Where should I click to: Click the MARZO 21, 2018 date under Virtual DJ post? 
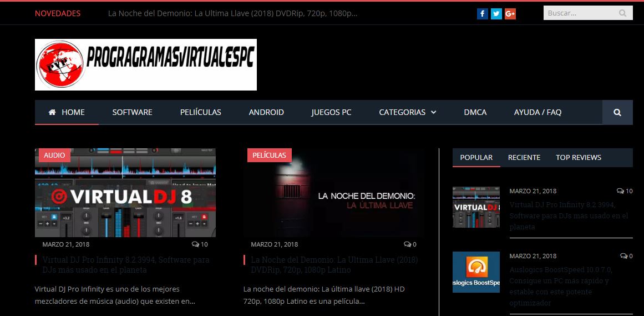click(65, 244)
